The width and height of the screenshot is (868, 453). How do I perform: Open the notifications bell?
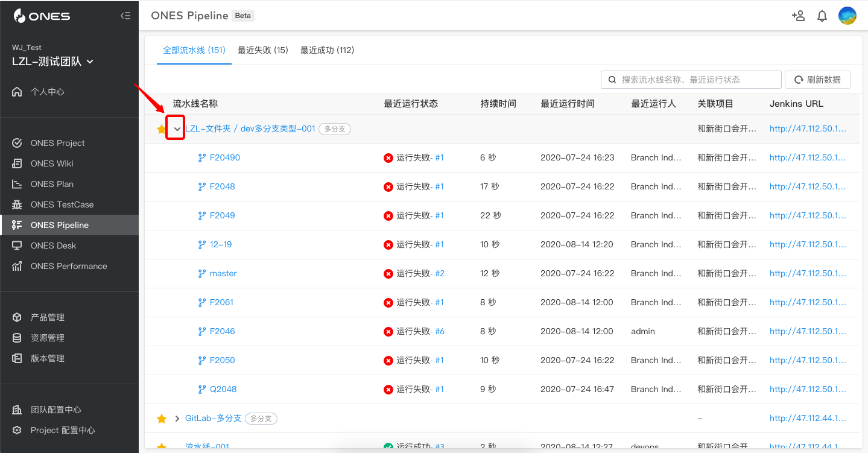click(822, 16)
